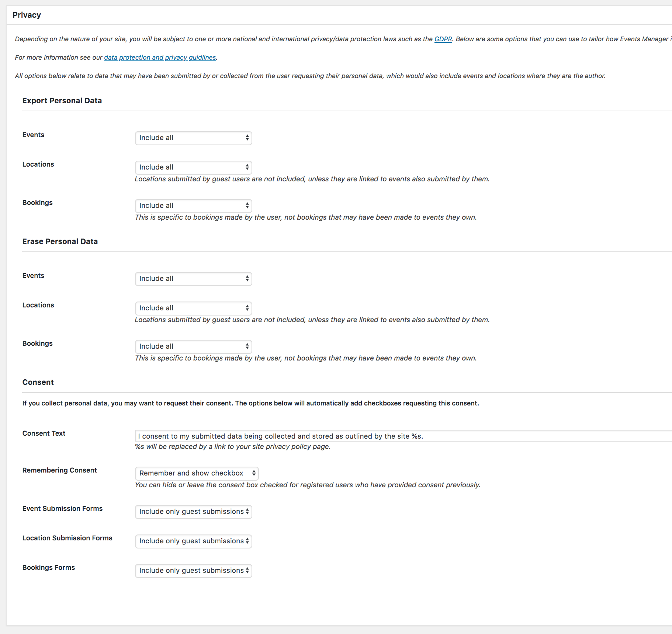Click the Event Submission Forms label
The width and height of the screenshot is (672, 634).
(63, 509)
